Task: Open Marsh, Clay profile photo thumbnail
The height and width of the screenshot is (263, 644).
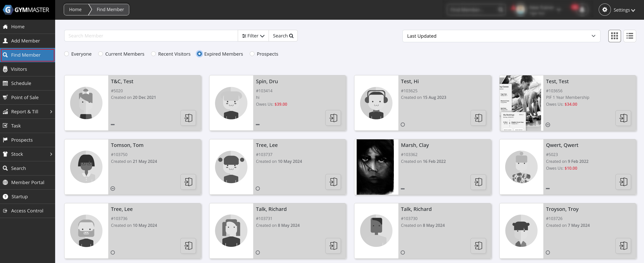Action: (376, 167)
